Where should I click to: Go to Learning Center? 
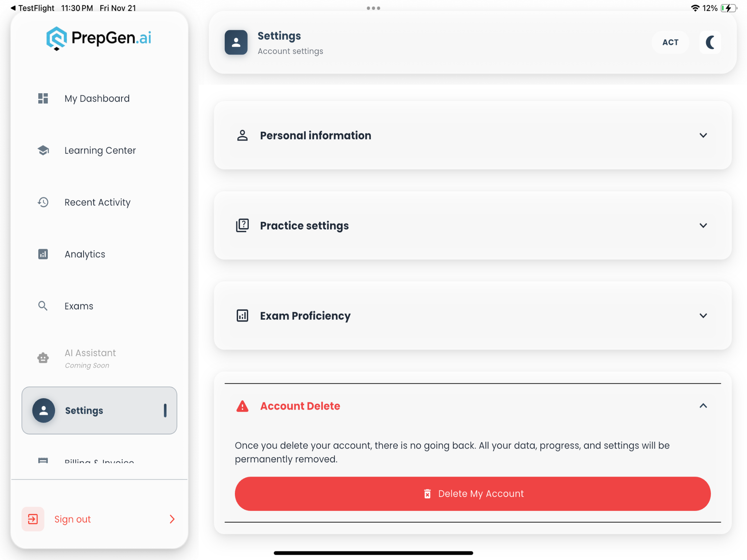(x=99, y=150)
